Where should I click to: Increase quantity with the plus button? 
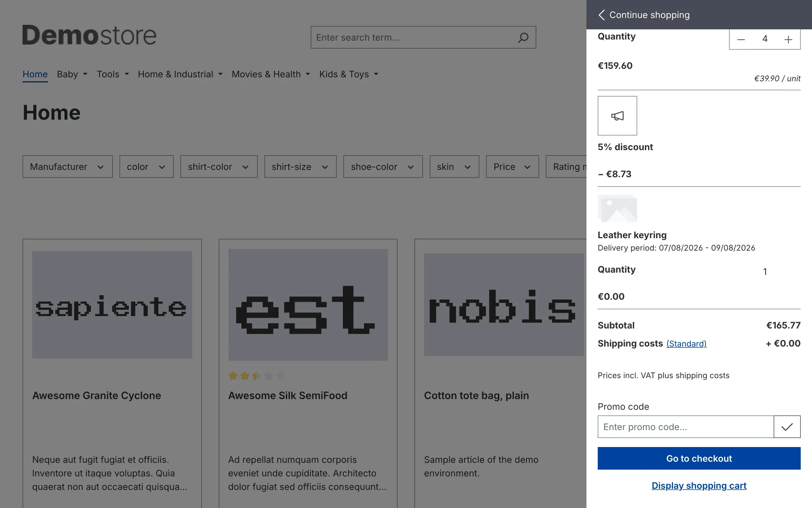click(x=788, y=40)
